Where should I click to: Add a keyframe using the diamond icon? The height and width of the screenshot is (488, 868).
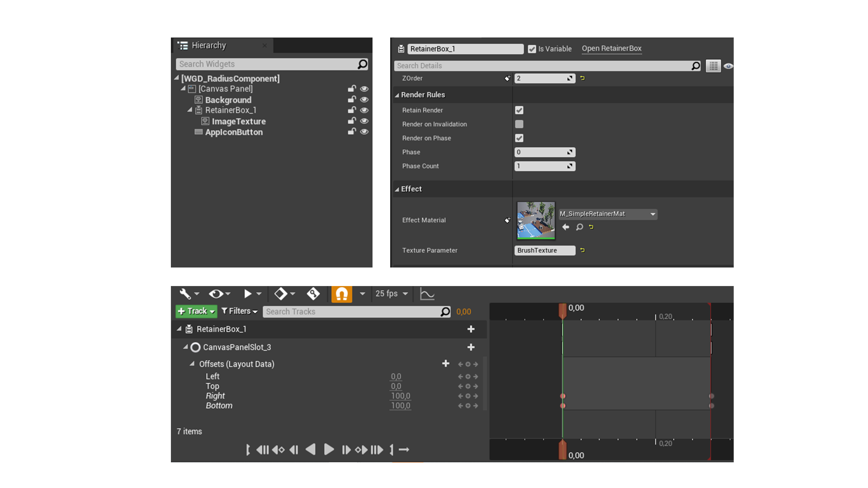point(280,294)
